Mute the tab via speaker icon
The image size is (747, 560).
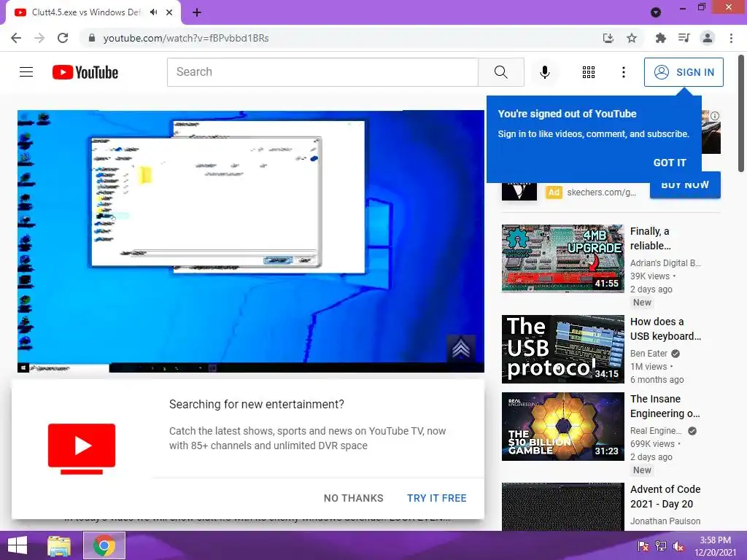click(153, 12)
